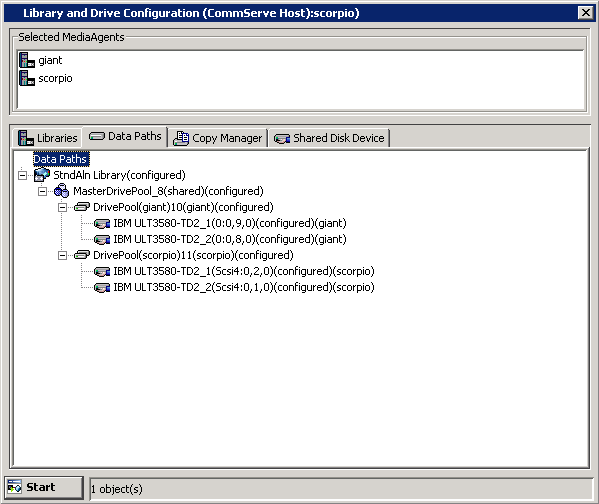Close the Library and Drive Configuration window
599x504 pixels.
tap(586, 13)
